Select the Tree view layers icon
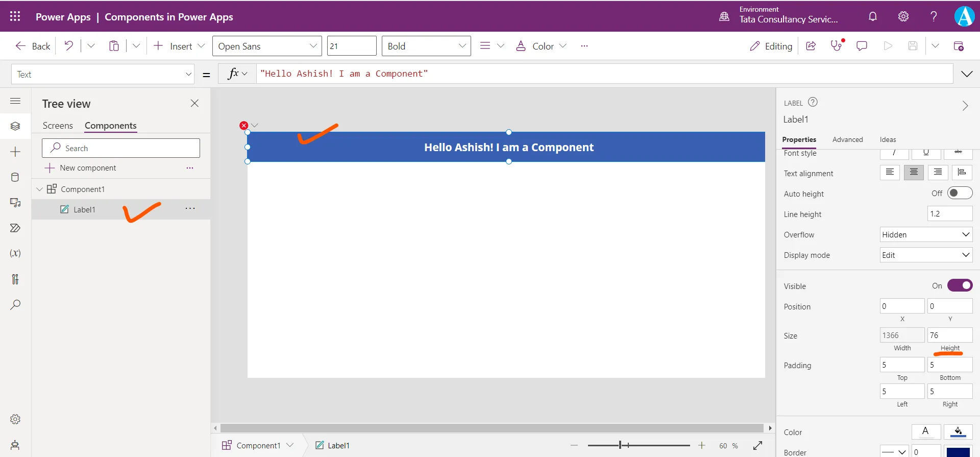 click(15, 126)
